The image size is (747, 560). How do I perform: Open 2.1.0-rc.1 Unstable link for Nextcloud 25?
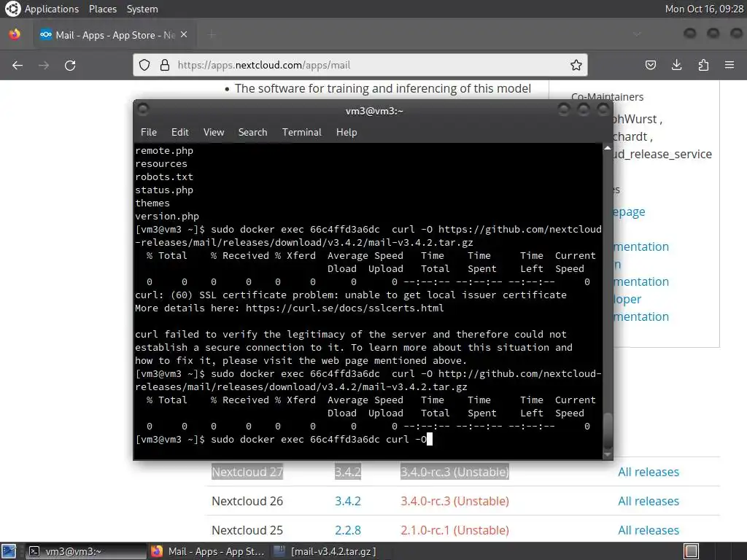coord(454,530)
